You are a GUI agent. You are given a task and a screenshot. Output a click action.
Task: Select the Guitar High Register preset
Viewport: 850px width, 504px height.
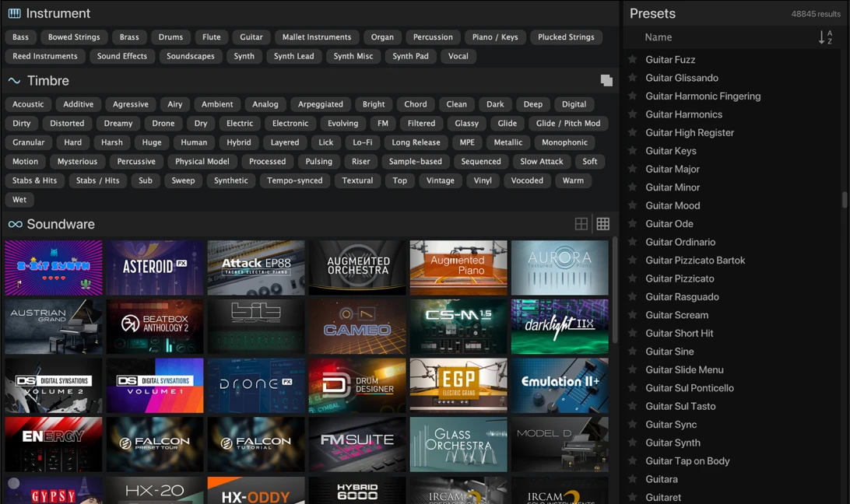(x=690, y=133)
